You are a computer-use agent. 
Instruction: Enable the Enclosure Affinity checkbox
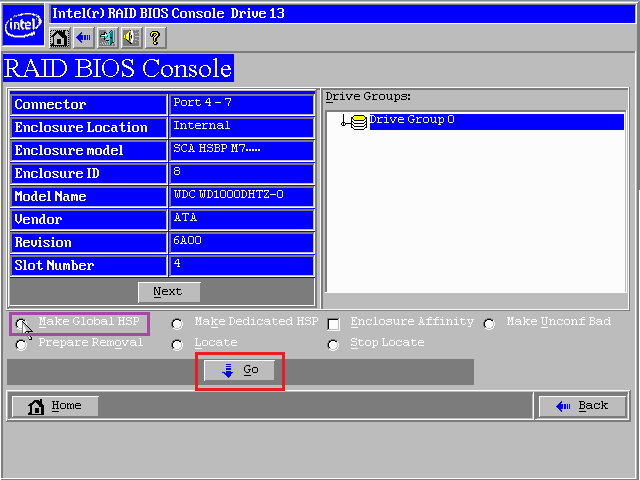333,324
